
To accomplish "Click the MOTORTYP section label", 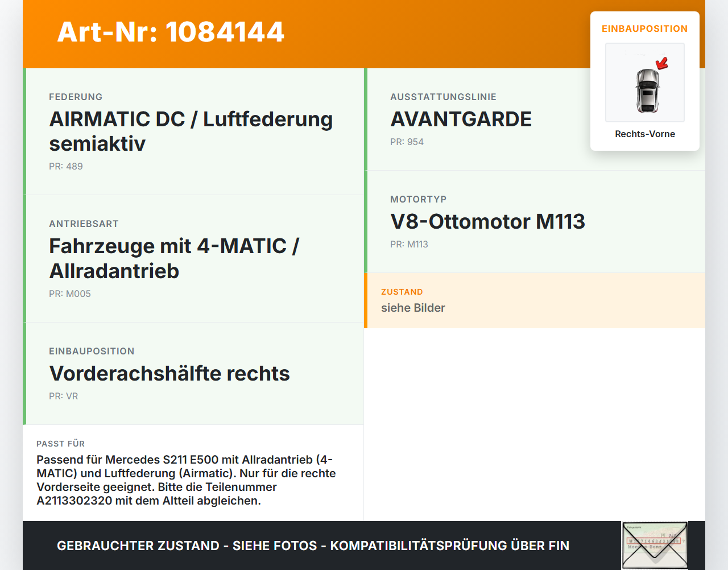I will pyautogui.click(x=419, y=199).
